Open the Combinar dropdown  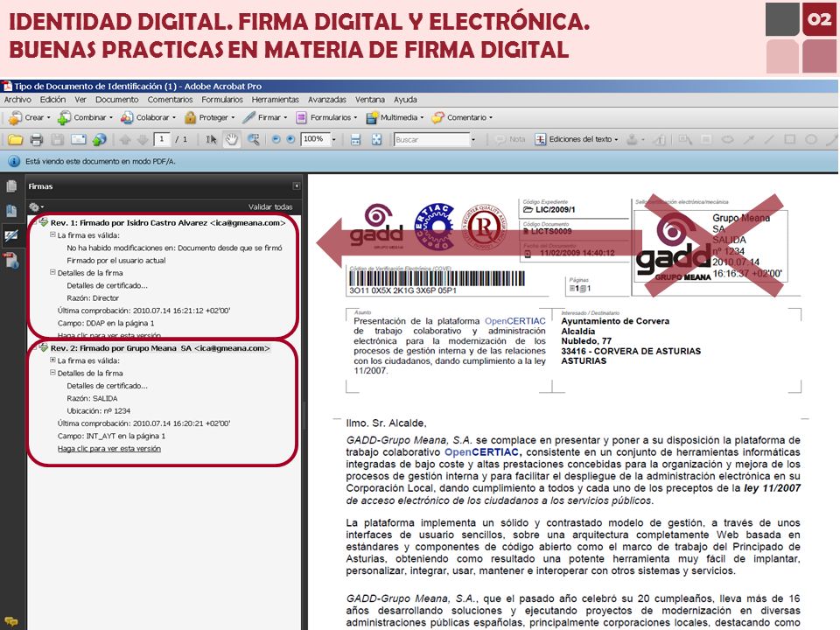[86, 117]
